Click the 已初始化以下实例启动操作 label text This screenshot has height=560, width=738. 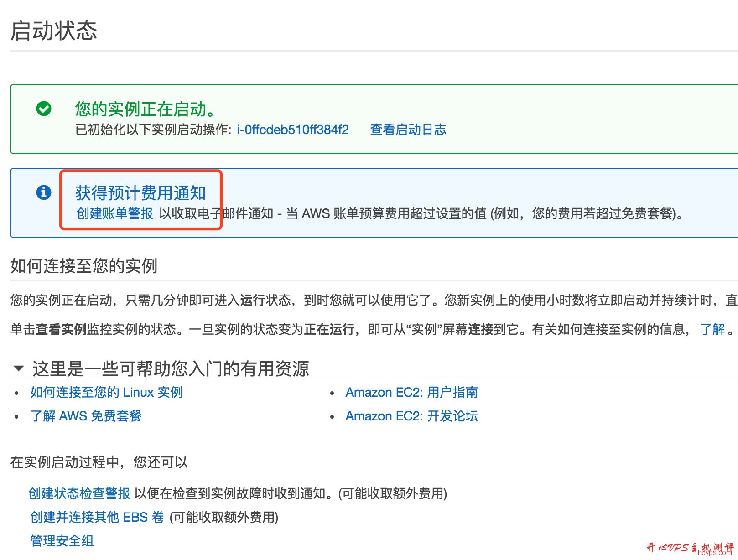[154, 130]
